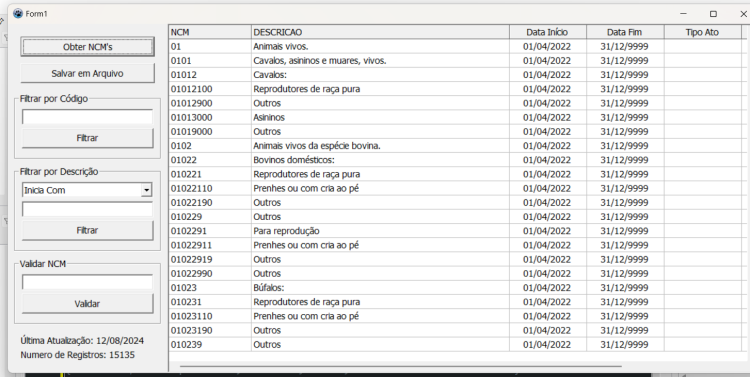Click NCM code 0102291 cell

(x=210, y=231)
